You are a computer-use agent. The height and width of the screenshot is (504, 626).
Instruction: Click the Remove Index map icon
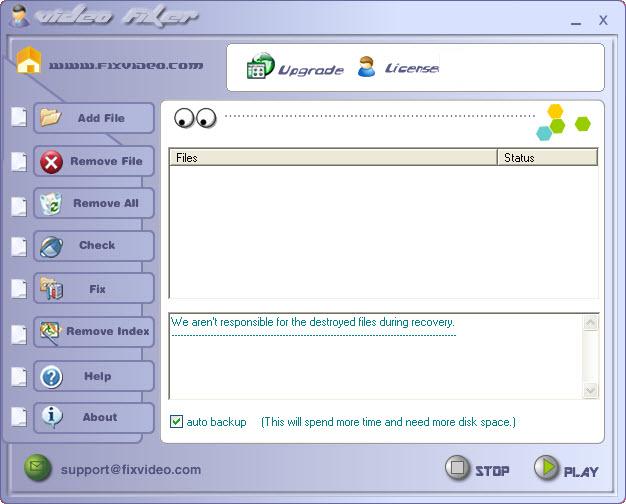pos(50,332)
